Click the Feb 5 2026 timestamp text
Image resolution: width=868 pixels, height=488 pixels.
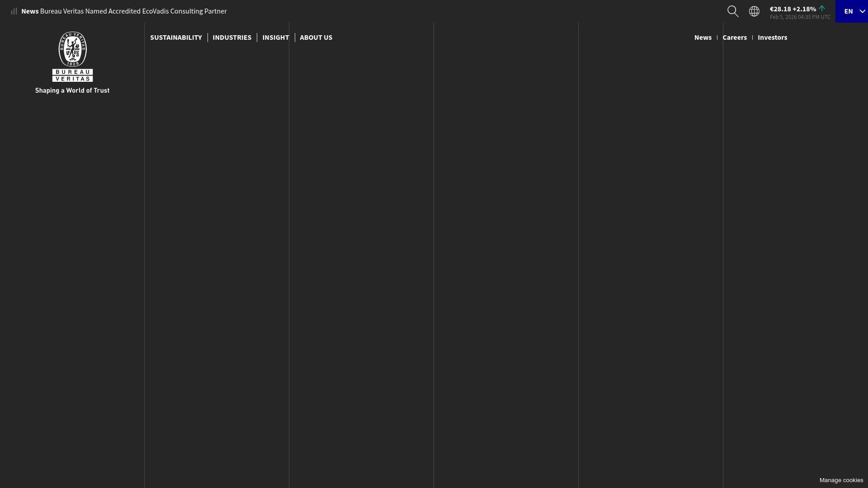(x=800, y=17)
